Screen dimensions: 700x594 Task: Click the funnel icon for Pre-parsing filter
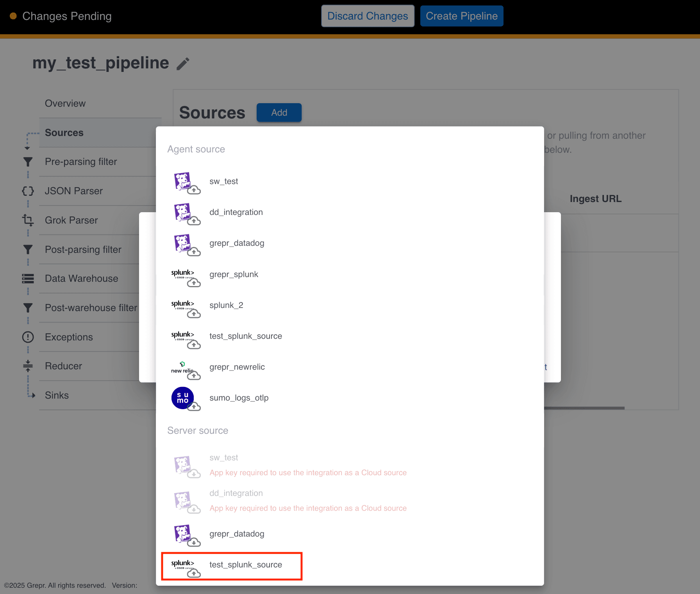click(28, 162)
